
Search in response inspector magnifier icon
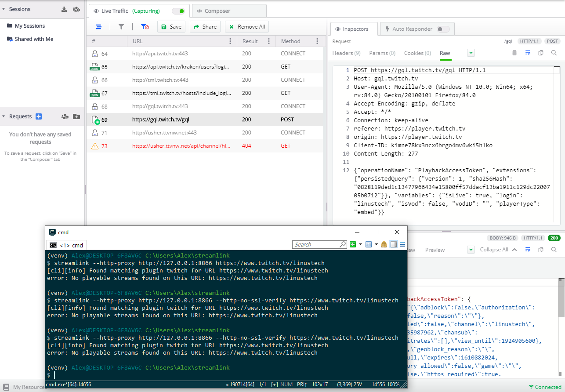[x=554, y=250]
